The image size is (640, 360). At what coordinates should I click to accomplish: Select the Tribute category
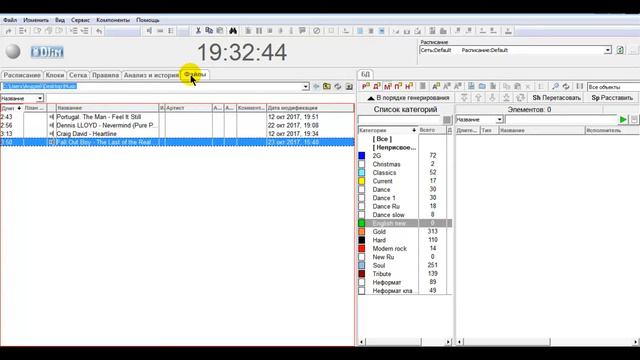tap(382, 274)
